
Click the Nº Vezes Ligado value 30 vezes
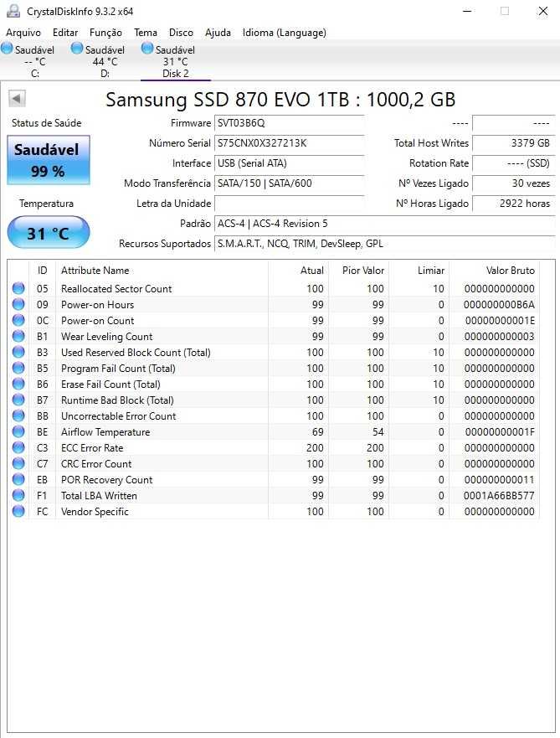513,183
